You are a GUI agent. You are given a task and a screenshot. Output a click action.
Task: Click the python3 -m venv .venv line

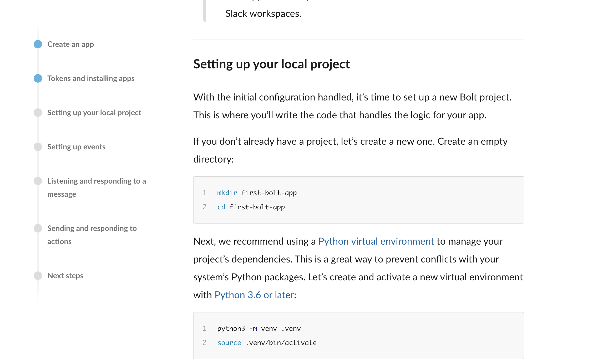(x=259, y=328)
